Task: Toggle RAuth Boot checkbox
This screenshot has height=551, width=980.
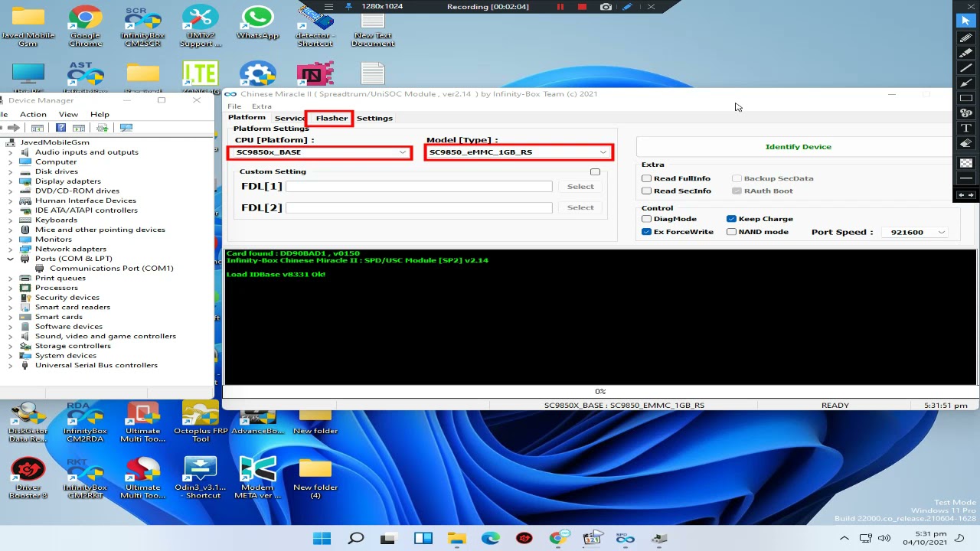Action: point(737,191)
